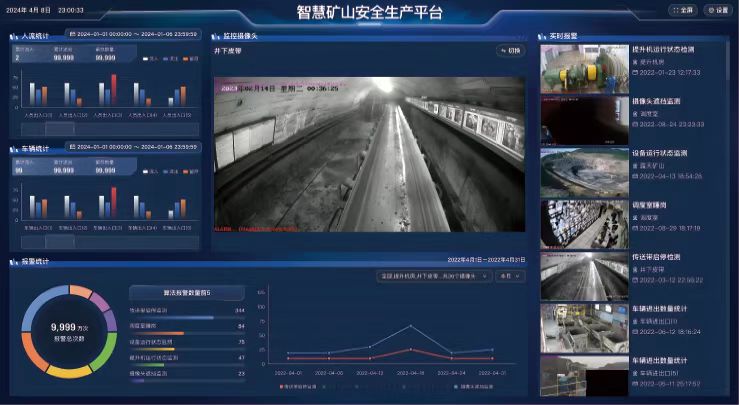Screen dimensions: 739x405
Task: Toggle the blue-gray series in line chart legend
Action: tap(473, 387)
